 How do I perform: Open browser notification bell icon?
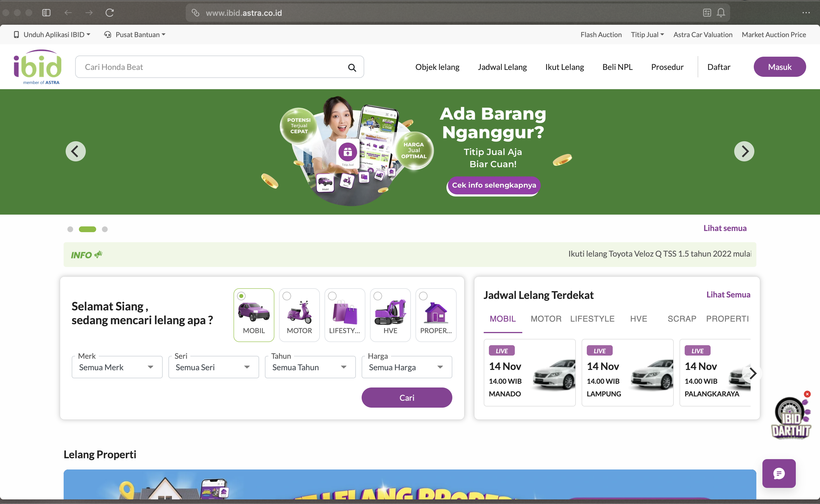(721, 13)
